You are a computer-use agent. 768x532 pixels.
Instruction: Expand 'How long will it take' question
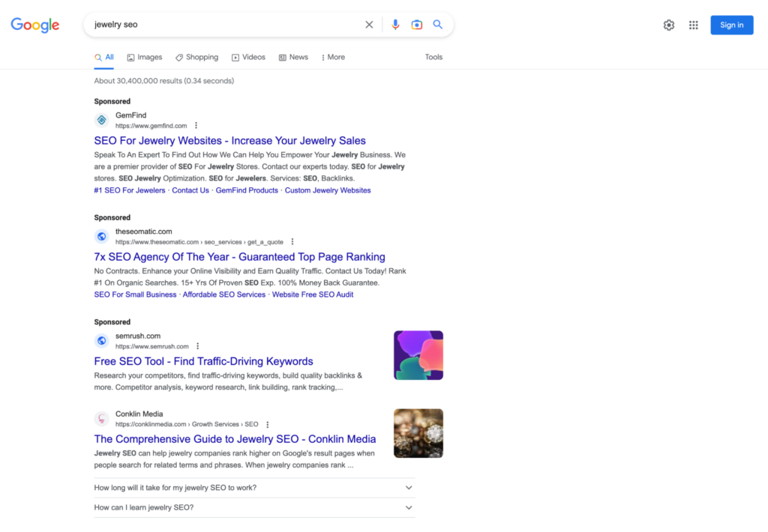point(254,488)
